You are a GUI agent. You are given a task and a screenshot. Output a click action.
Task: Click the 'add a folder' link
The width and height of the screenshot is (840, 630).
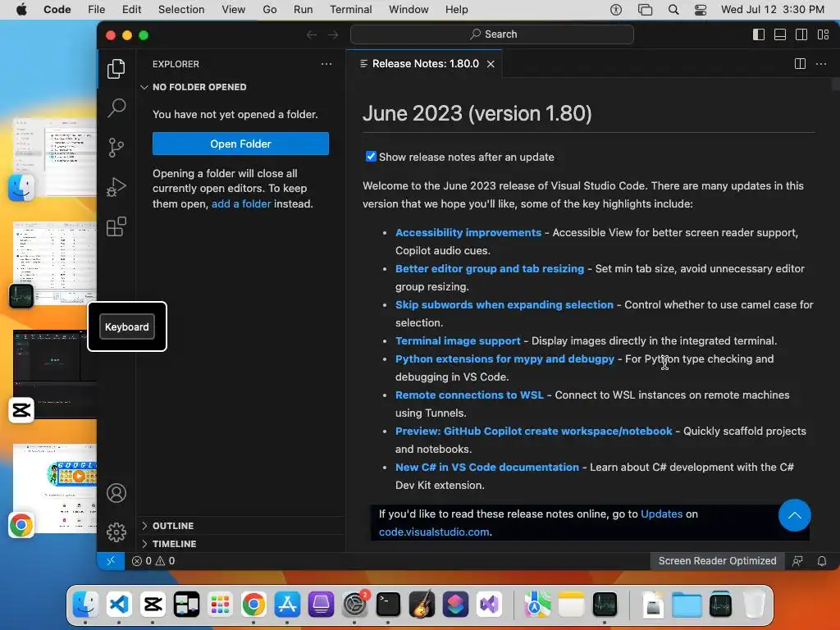(x=241, y=203)
